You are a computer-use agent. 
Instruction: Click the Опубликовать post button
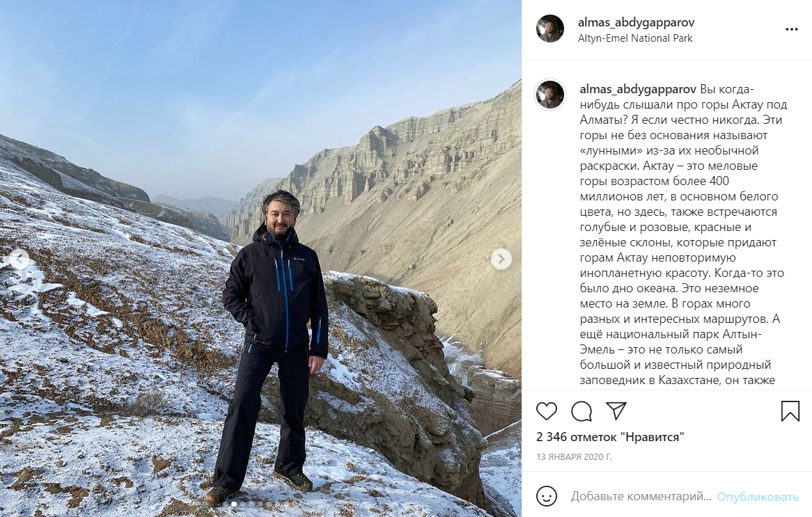point(758,497)
